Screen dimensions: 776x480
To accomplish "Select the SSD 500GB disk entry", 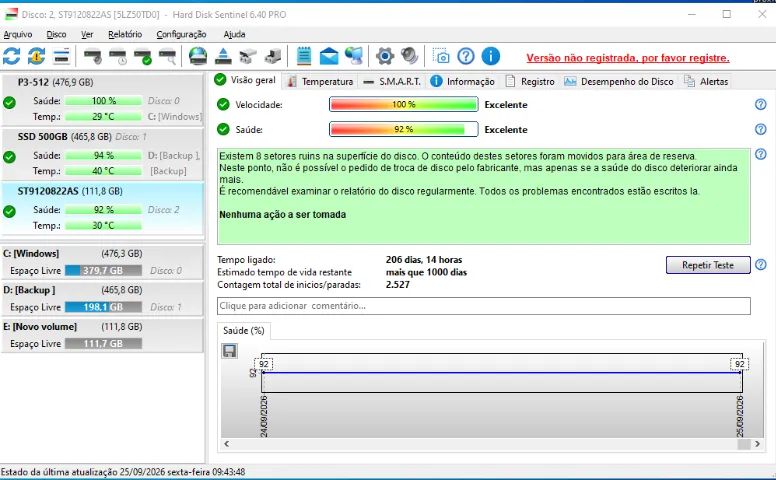I will [x=102, y=154].
